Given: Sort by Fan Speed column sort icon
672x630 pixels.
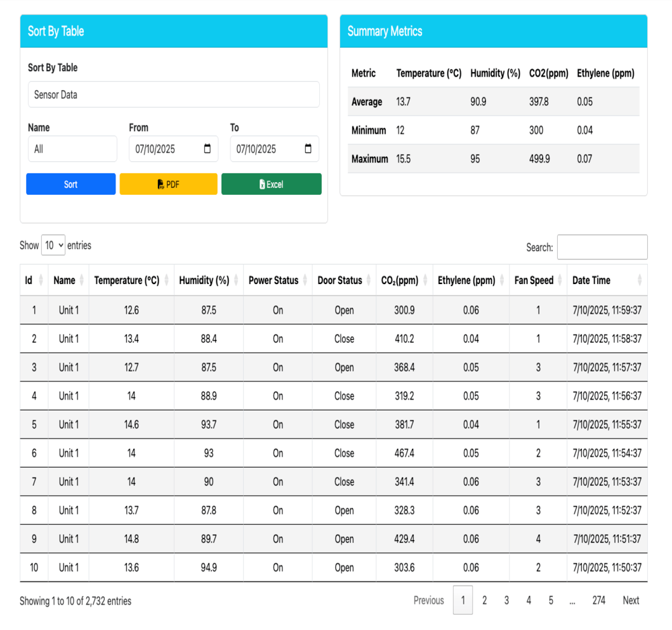Looking at the screenshot, I should click(x=560, y=281).
